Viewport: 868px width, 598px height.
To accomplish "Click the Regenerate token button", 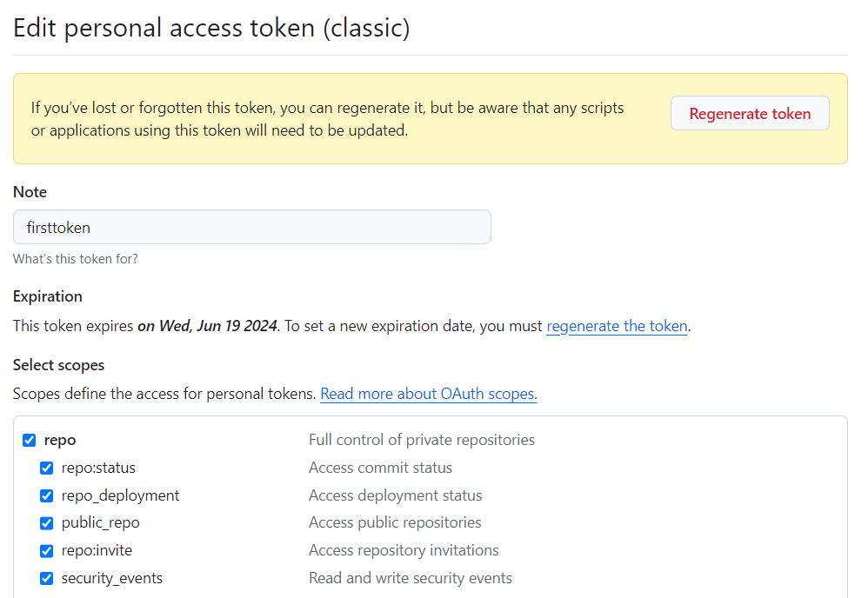I will pos(750,114).
